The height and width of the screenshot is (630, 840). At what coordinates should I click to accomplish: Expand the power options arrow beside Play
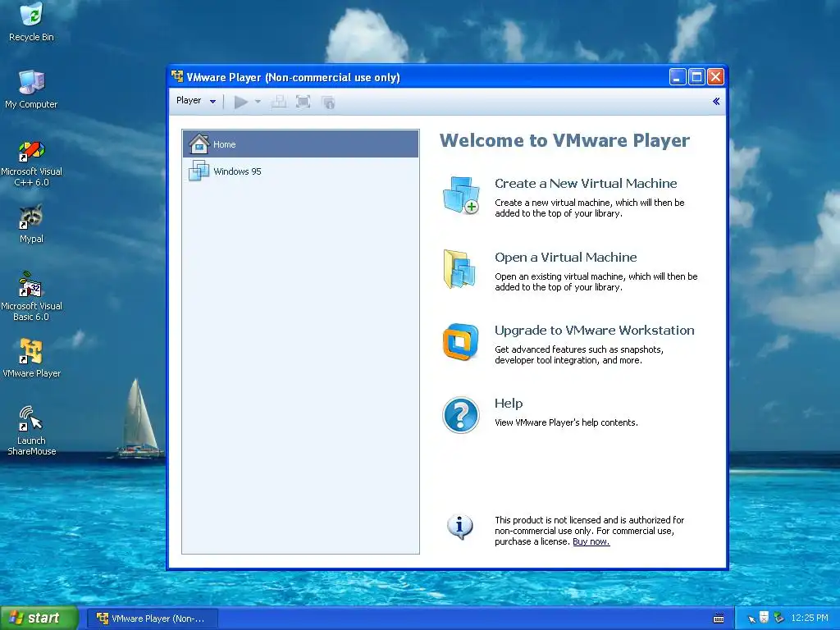pyautogui.click(x=258, y=102)
